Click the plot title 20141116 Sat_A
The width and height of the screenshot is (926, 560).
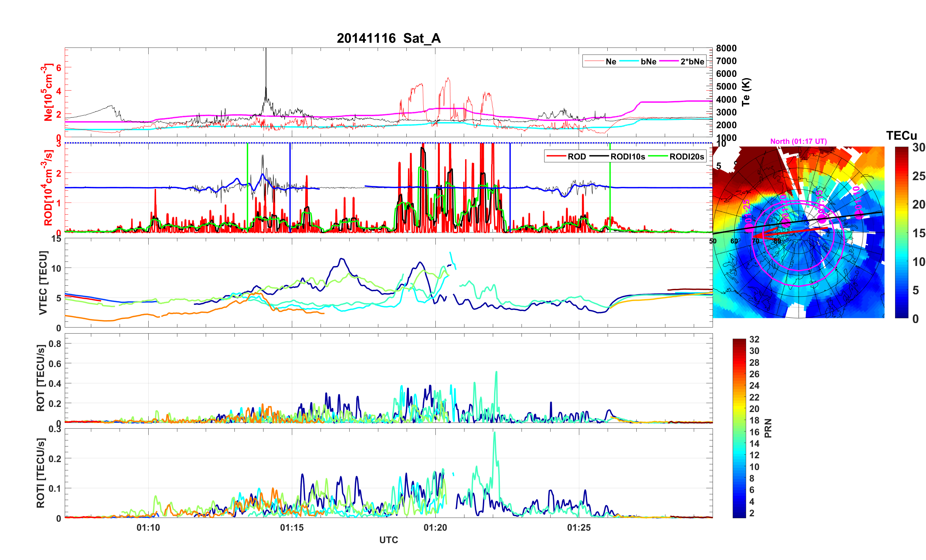388,38
